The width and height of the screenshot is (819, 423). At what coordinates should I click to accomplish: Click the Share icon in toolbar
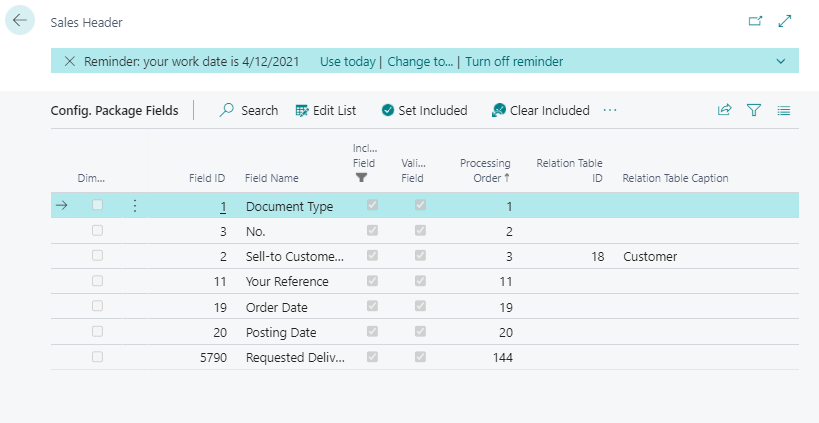click(725, 111)
